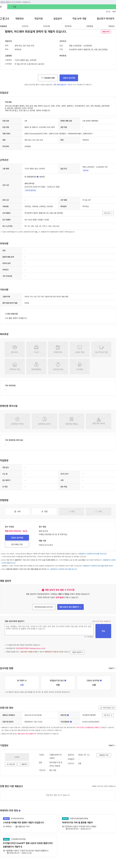
Task: Select the 자녀 학자금 지원 icon
Action: [x=101, y=349]
